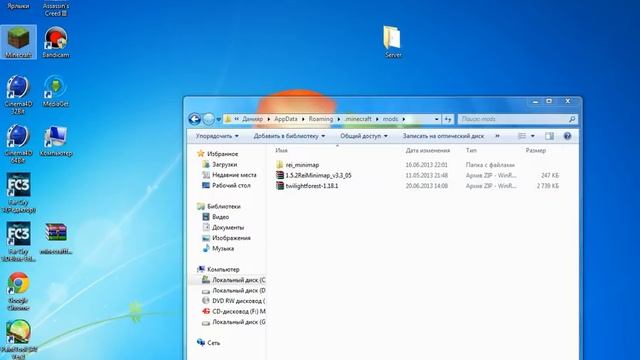Select Сеть in the navigation pane

[x=213, y=343]
